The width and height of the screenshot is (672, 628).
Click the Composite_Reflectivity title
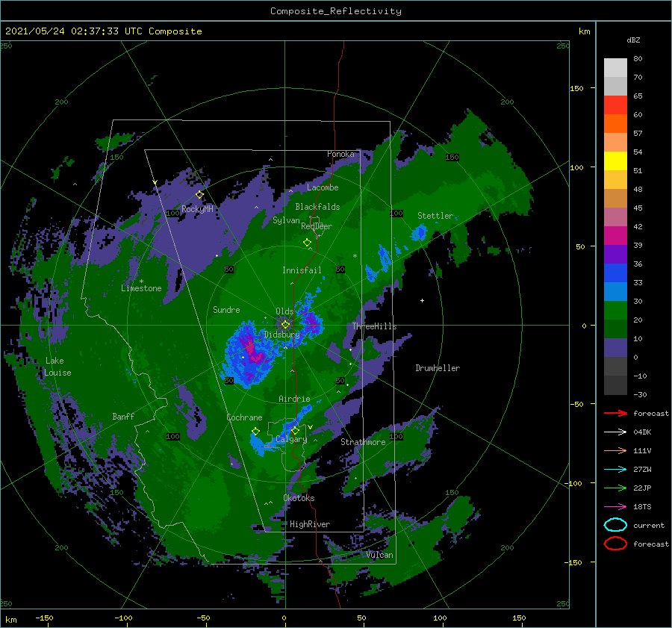point(336,11)
